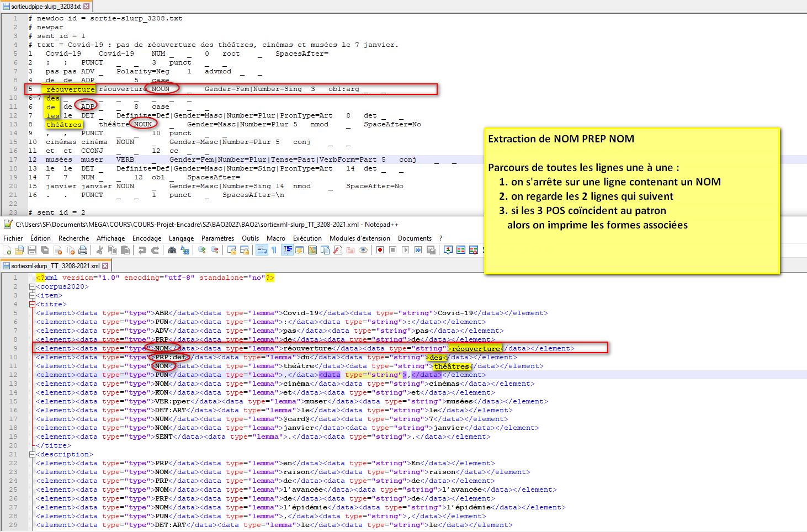The image size is (807, 532).
Task: Toggle file monitoring with the eye icon
Action: (x=363, y=250)
